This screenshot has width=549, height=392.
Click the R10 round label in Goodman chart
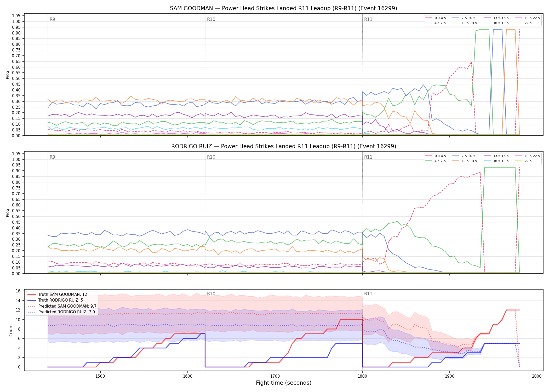211,19
